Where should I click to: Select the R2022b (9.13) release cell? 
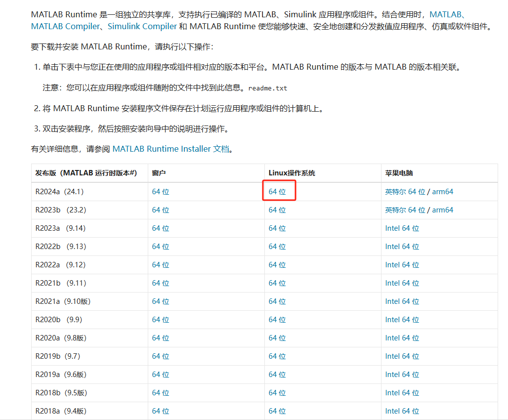point(90,247)
